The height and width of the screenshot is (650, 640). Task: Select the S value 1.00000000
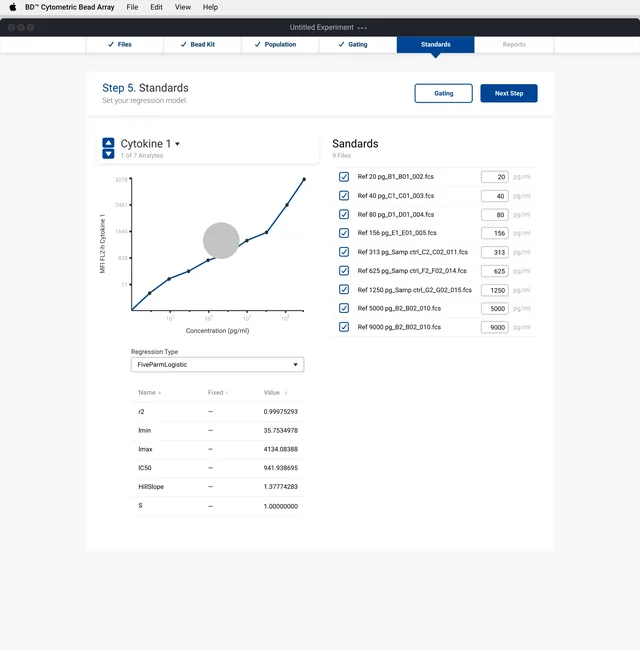click(281, 506)
